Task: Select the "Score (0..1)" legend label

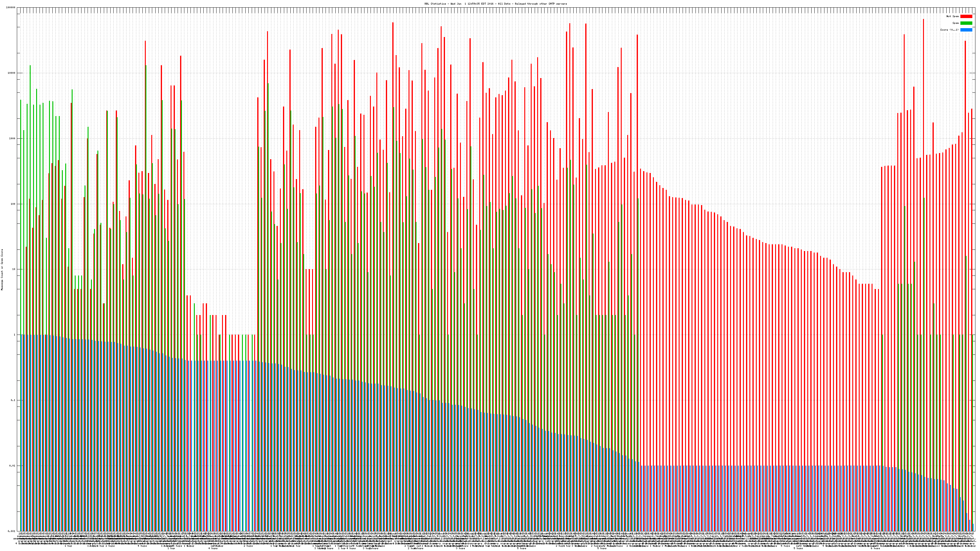Action: point(949,30)
